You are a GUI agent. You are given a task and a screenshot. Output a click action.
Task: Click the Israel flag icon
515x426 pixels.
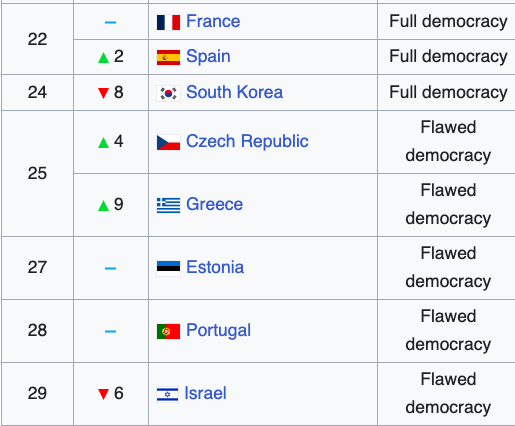click(167, 394)
